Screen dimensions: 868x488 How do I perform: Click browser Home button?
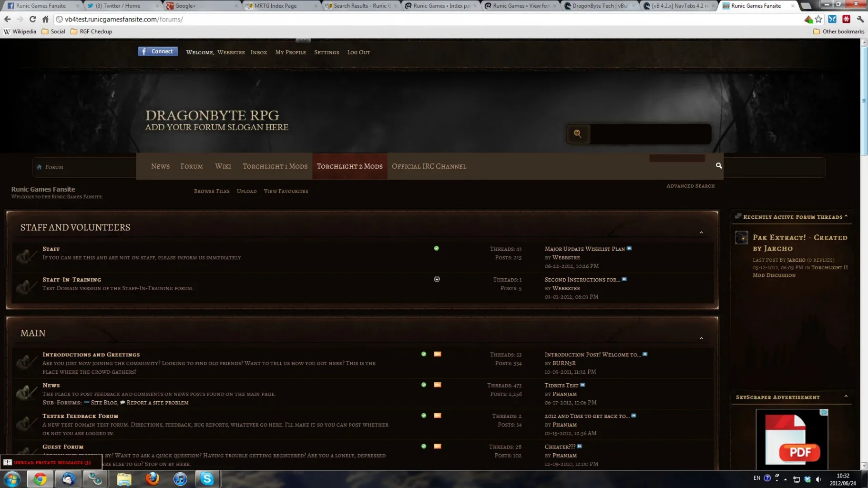click(45, 19)
